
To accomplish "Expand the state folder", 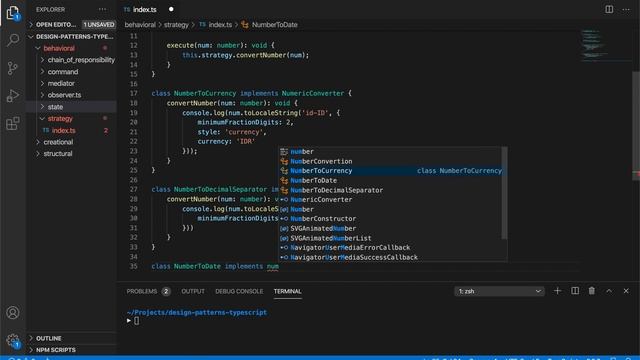I will [71, 107].
